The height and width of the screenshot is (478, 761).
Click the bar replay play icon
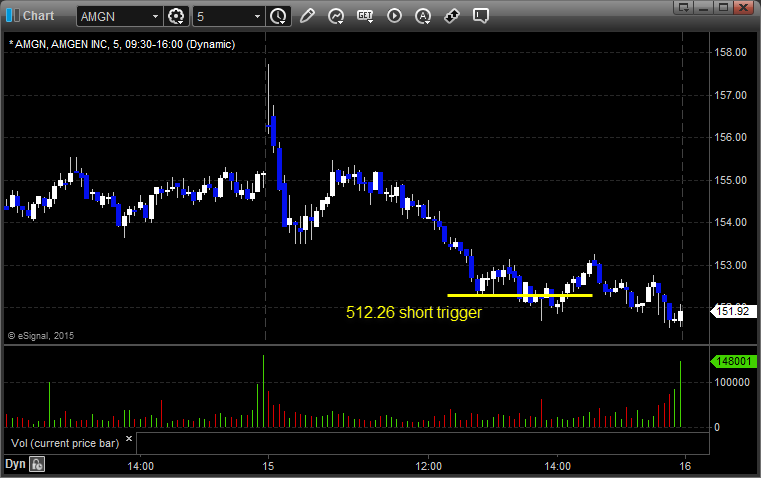pyautogui.click(x=394, y=16)
